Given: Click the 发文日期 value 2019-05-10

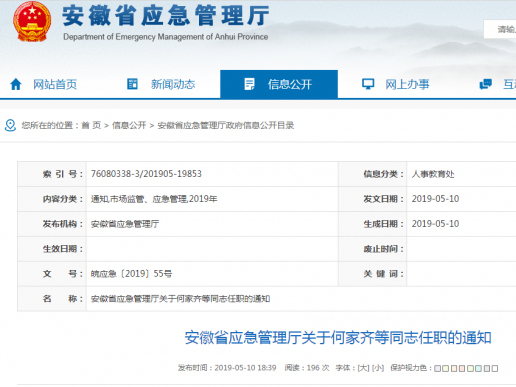Looking at the screenshot, I should [435, 199].
